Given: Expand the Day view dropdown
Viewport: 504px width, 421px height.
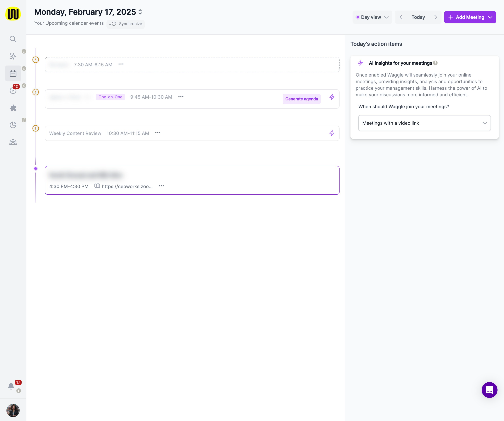Looking at the screenshot, I should [x=372, y=17].
